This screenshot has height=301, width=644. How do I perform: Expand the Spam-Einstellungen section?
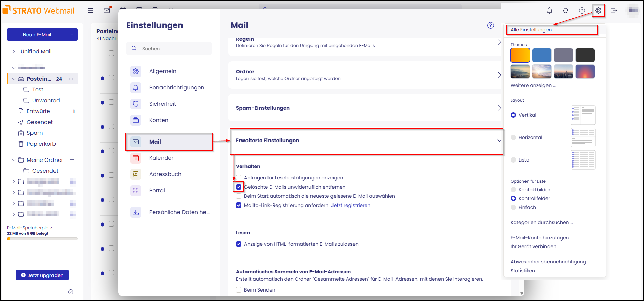click(x=364, y=108)
